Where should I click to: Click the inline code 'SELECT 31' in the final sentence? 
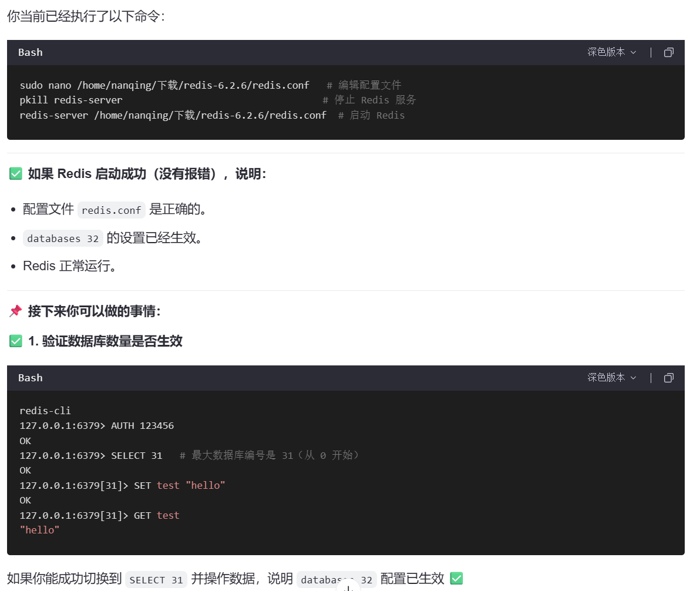156,579
